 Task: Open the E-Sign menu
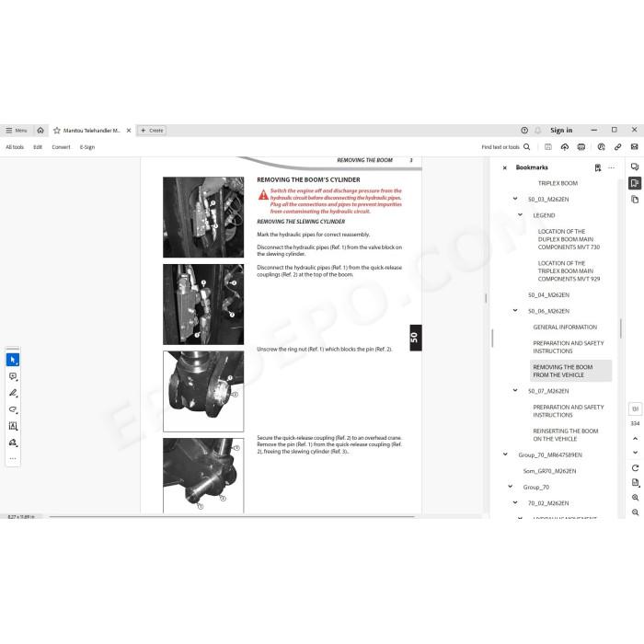[87, 147]
